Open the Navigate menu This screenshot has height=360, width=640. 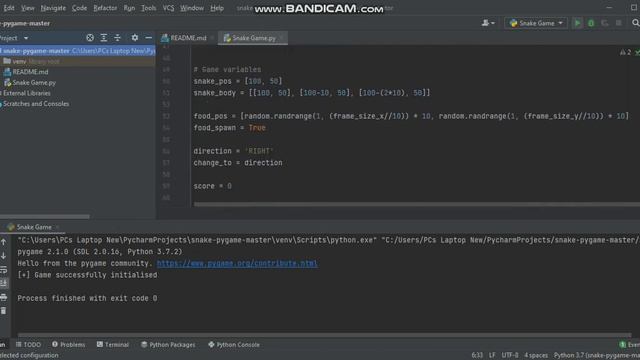click(53, 8)
